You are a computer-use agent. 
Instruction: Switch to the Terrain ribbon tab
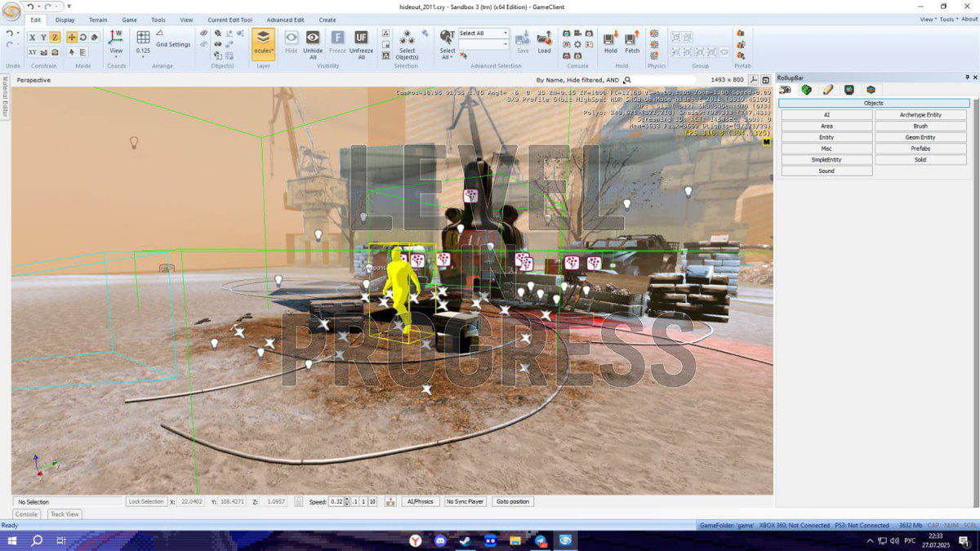98,20
